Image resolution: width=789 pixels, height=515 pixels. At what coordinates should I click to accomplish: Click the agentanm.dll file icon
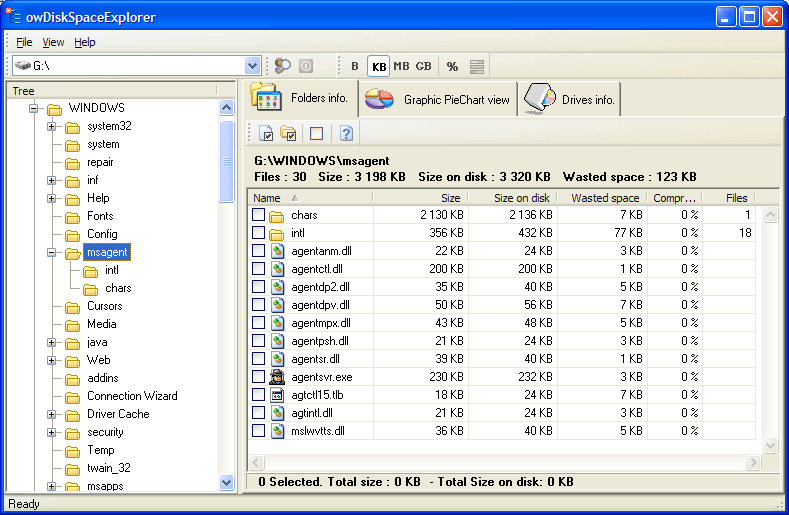tap(277, 251)
